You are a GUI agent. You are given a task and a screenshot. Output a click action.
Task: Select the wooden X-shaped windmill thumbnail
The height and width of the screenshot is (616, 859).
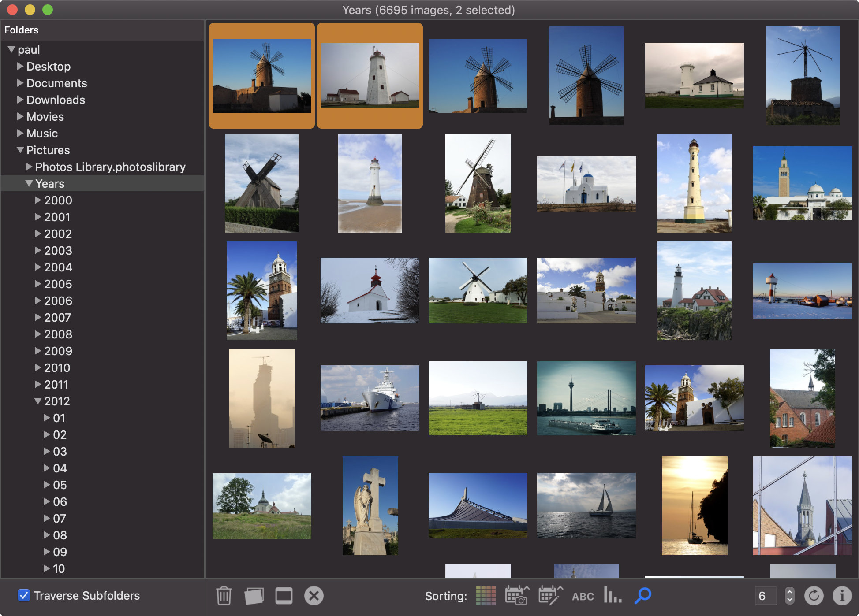261,183
